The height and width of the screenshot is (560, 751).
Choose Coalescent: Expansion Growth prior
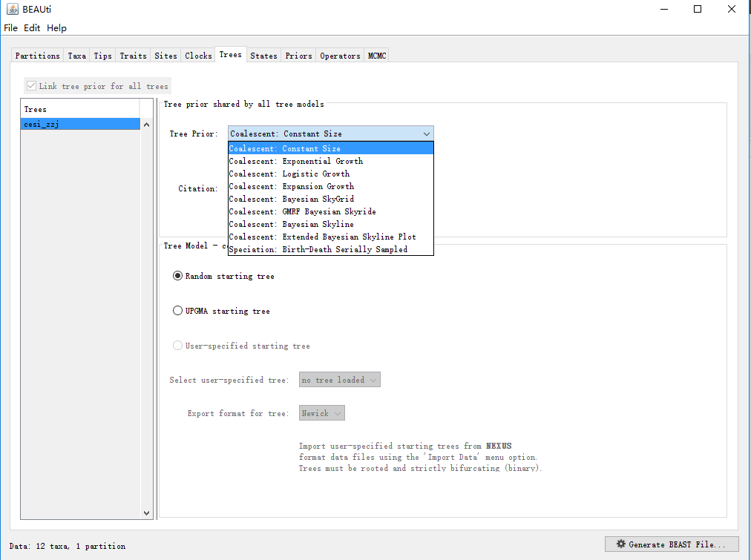[330, 186]
